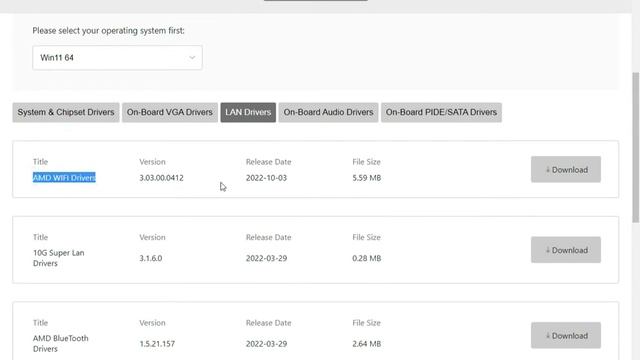Switch to System & Chipset Drivers tab
The width and height of the screenshot is (640, 360).
point(66,112)
